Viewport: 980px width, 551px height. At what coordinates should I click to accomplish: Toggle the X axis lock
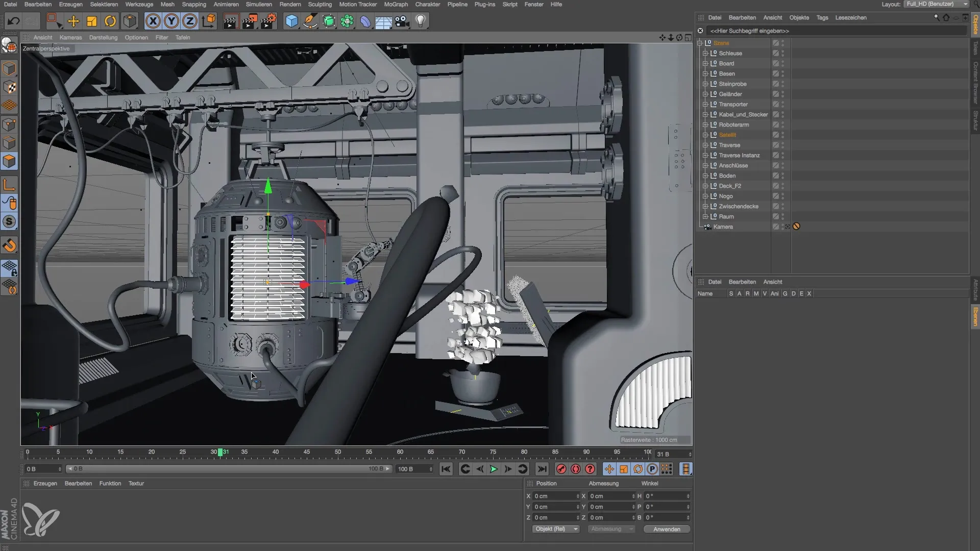coord(153,21)
